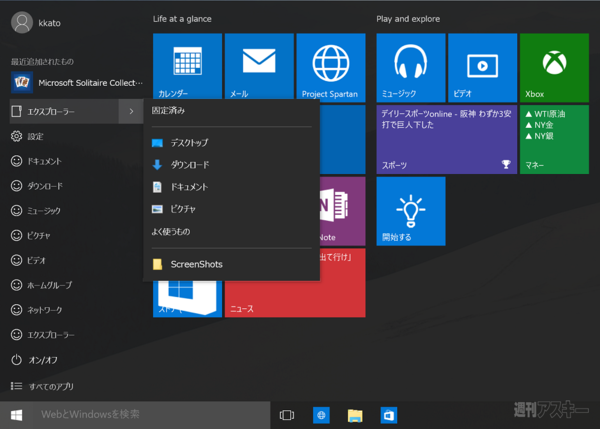This screenshot has width=600, height=429.
Task: Click the partly hidden blue tile beside Sports
Action: [x=342, y=140]
